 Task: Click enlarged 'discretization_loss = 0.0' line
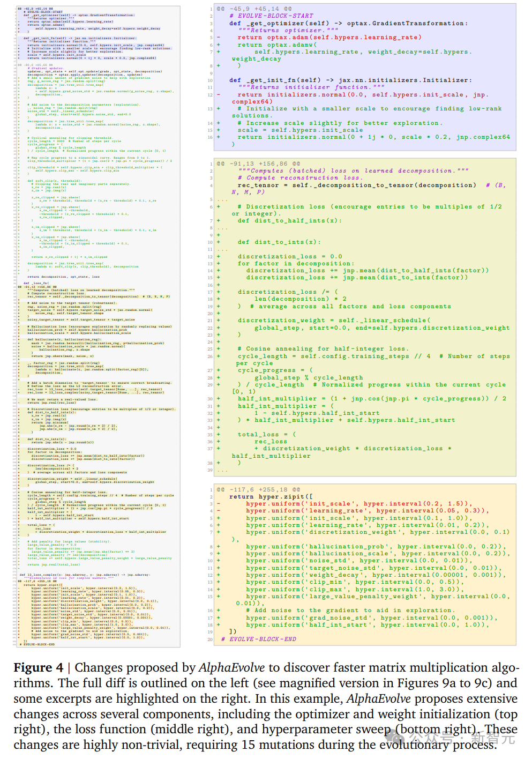click(290, 256)
